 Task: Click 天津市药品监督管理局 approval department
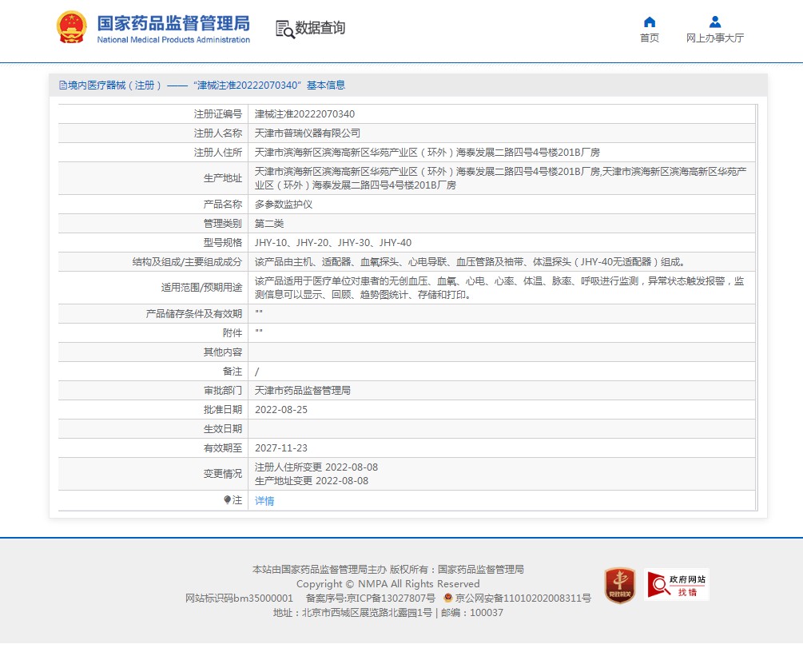pyautogui.click(x=303, y=390)
